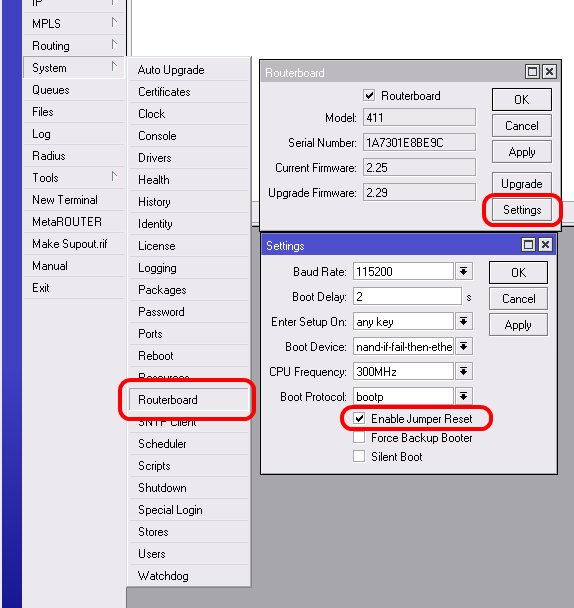Expand the MPLS submenu arrow
This screenshot has height=608, width=574.
coord(114,22)
